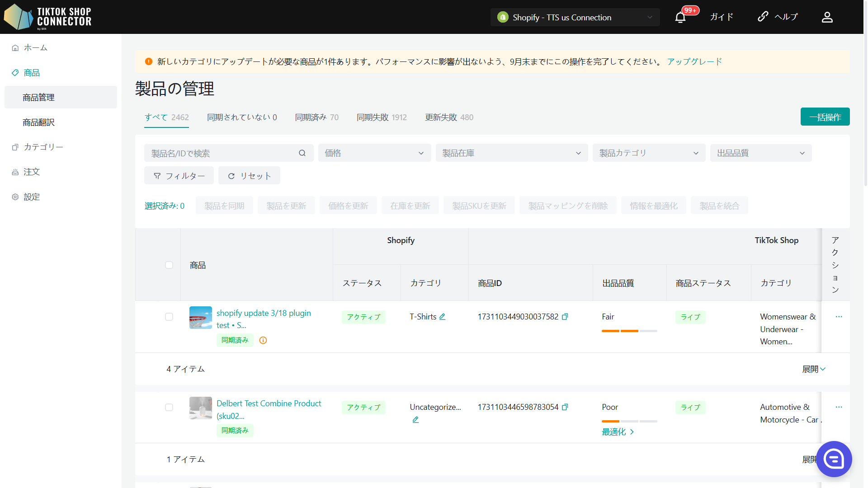868x488 pixels.
Task: Click the TikTok Shop Connector logo
Action: (47, 17)
